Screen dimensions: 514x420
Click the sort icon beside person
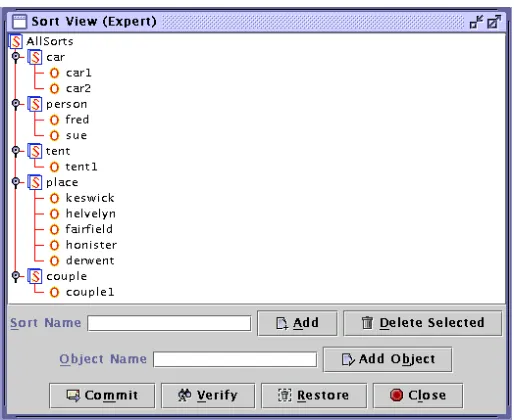point(35,104)
